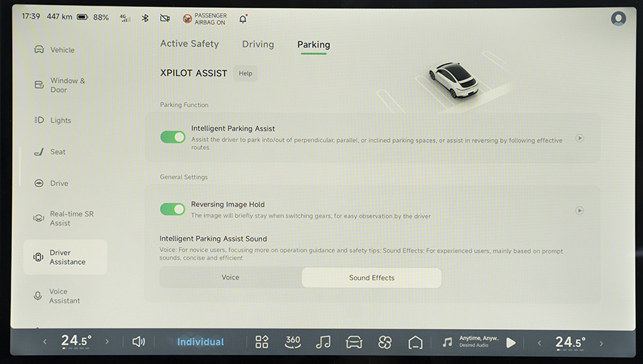Go to home screen icon

click(415, 342)
